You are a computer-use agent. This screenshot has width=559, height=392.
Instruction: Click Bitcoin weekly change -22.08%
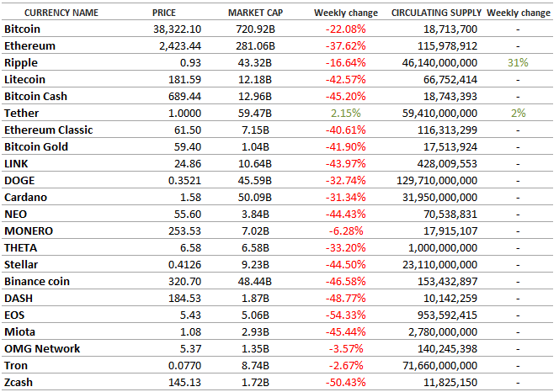(x=345, y=29)
